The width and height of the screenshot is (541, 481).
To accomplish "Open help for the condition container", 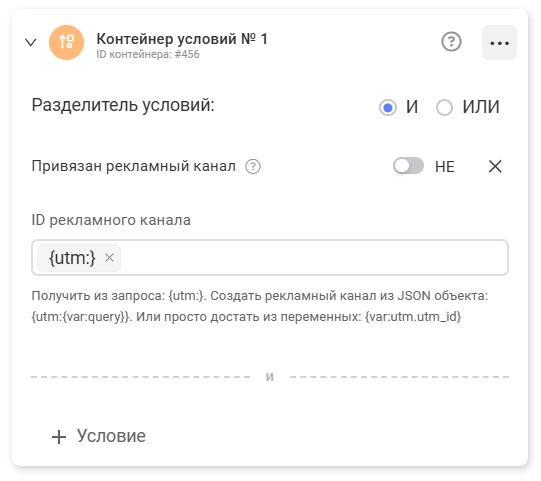I will pos(451,42).
